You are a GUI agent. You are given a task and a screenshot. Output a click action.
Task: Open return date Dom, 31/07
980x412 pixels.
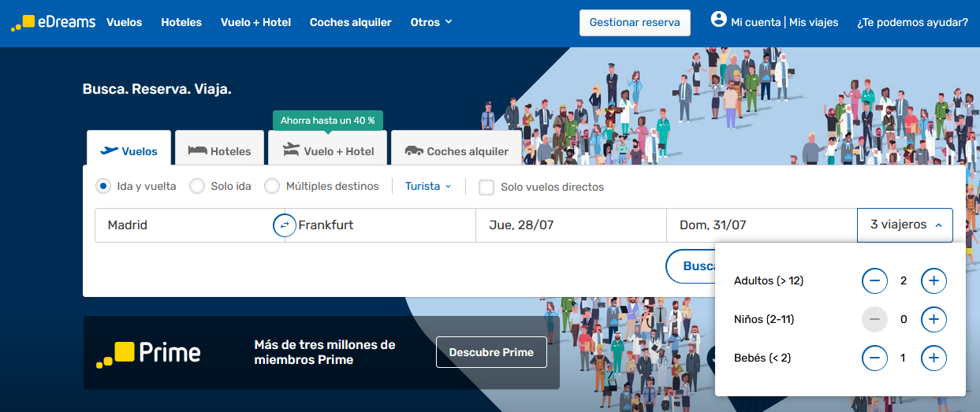point(762,225)
